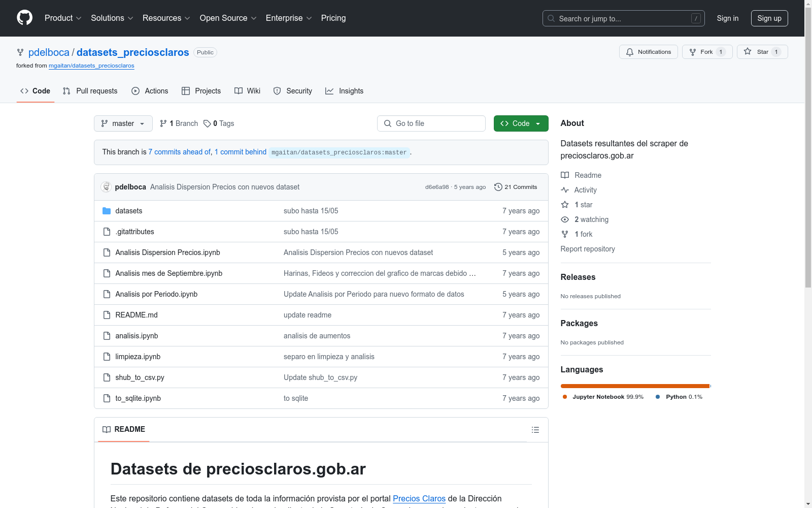The height and width of the screenshot is (508, 812).
Task: Expand the Solutions menu
Action: point(112,18)
